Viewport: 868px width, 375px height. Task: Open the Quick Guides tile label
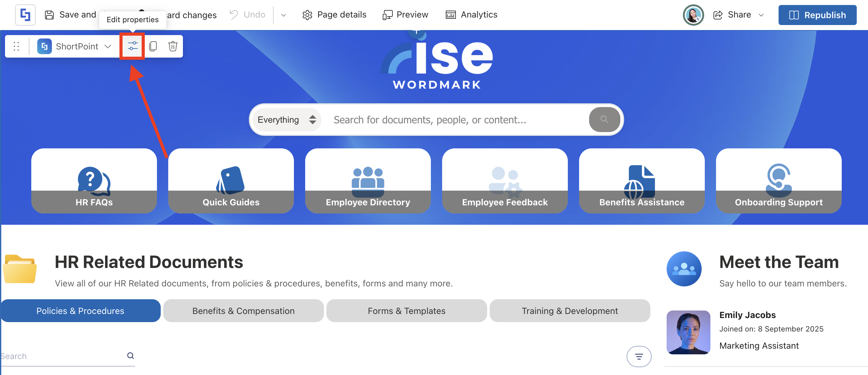[231, 202]
